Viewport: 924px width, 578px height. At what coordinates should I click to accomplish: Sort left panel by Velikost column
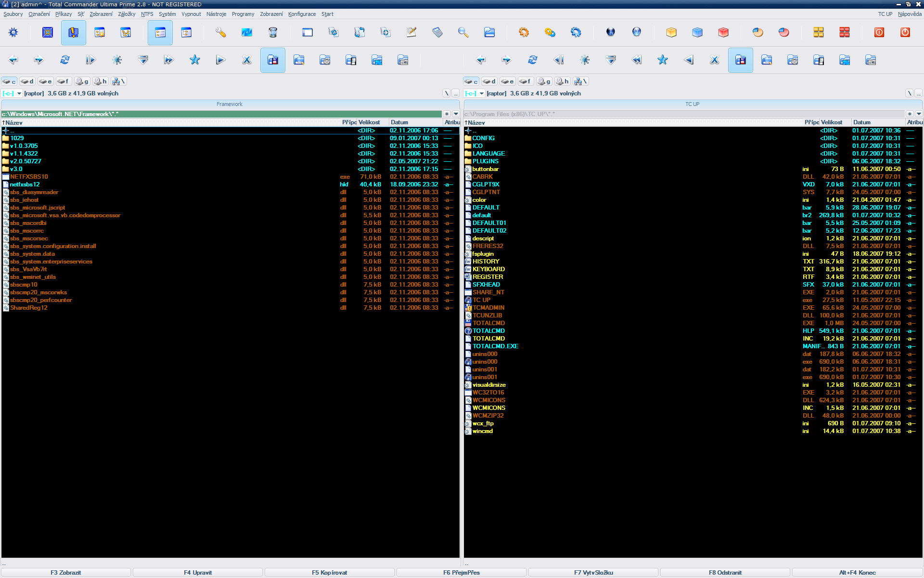point(373,122)
